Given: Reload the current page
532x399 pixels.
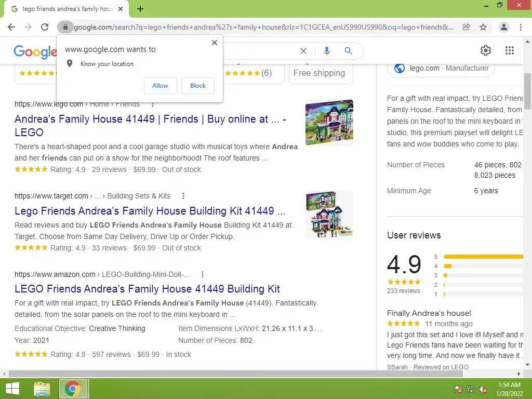Looking at the screenshot, I should (x=45, y=27).
